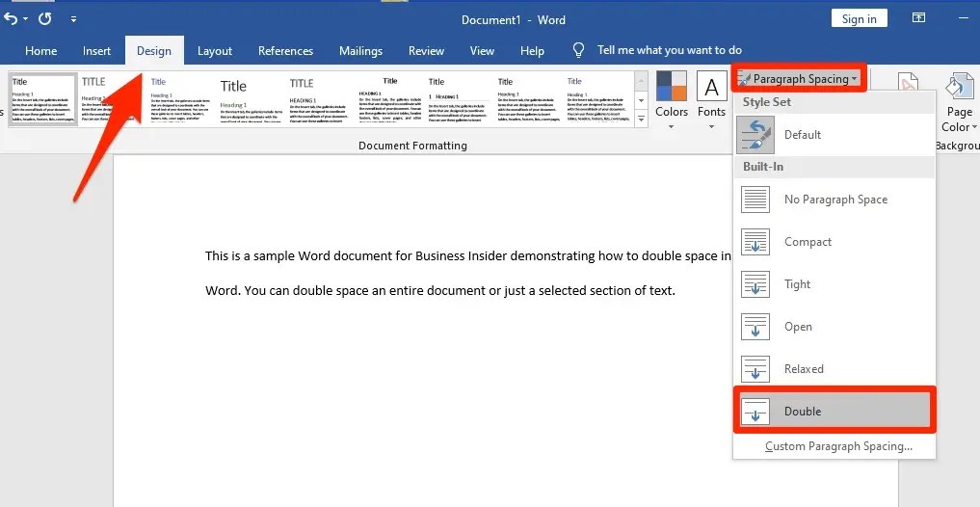The height and width of the screenshot is (507, 980).
Task: Switch to the Layout tab
Action: point(214,51)
